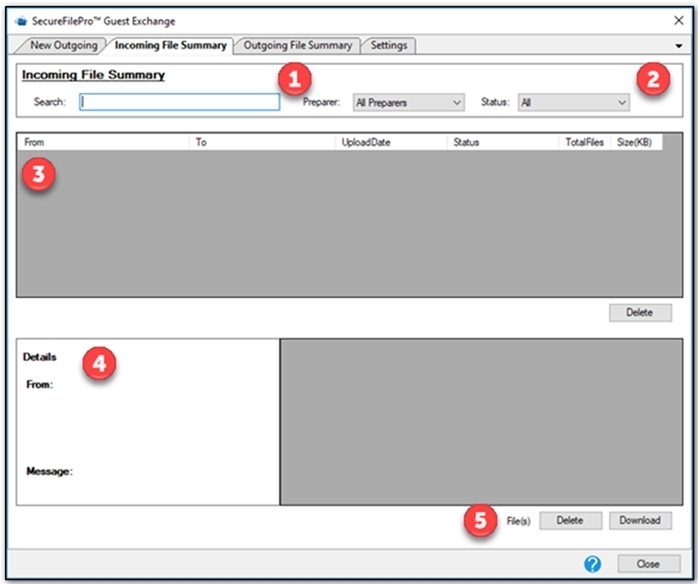This screenshot has height=584, width=698.
Task: Click the SecureFilePro app icon in title bar
Action: (21, 21)
